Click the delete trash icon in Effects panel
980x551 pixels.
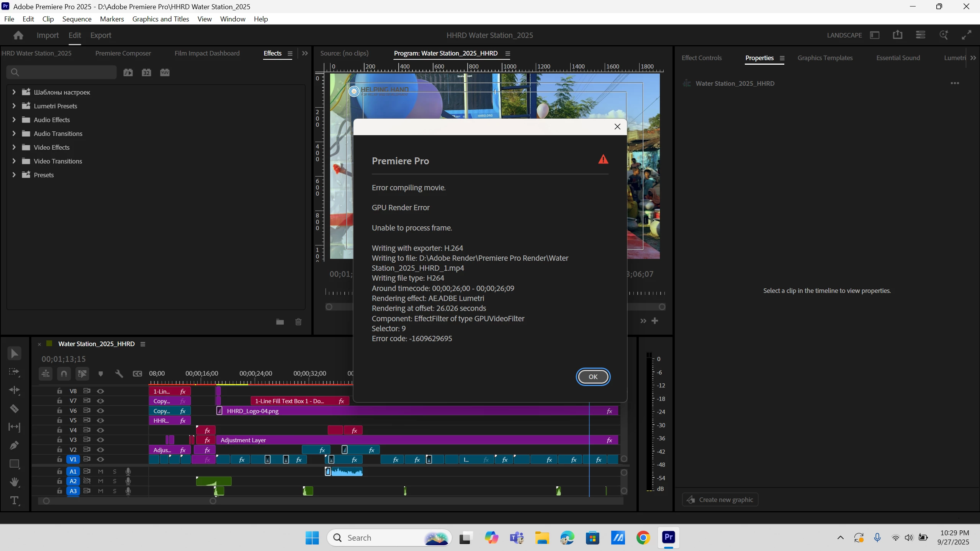coord(298,322)
